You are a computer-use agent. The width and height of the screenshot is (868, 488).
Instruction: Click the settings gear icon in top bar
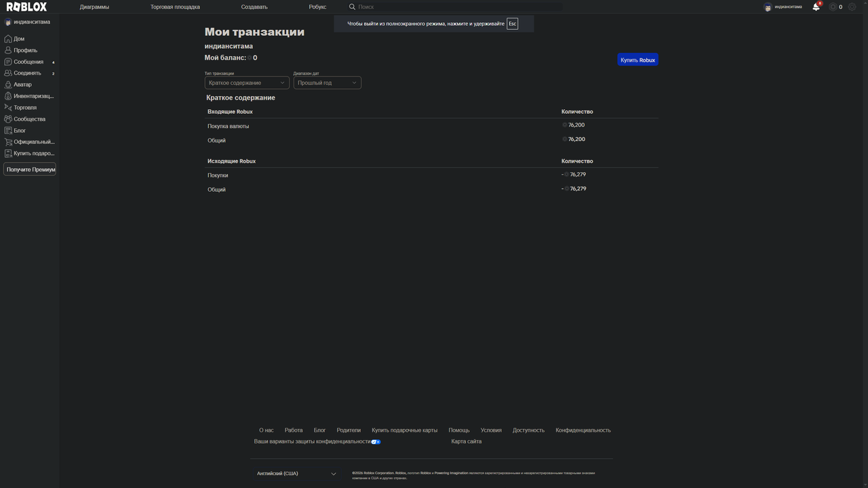(852, 6)
